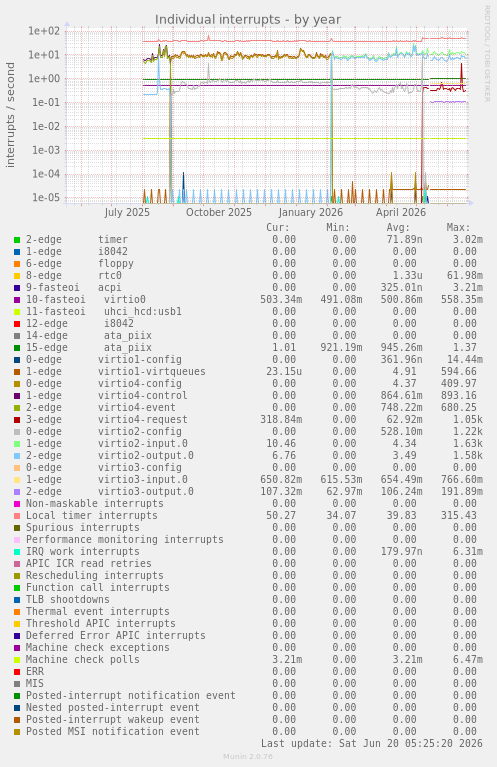Screen dimensions: 497x767
Task: Click the dark red virtio4-request legend swatch
Action: (17, 420)
